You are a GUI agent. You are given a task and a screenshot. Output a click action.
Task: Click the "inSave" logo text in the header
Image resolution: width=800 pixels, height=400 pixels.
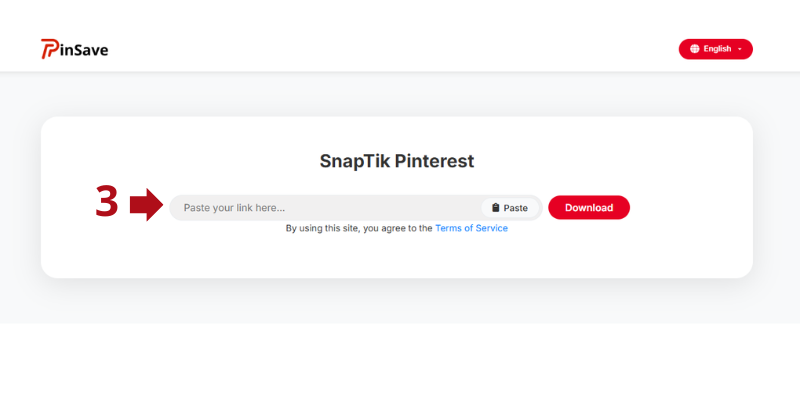click(84, 49)
